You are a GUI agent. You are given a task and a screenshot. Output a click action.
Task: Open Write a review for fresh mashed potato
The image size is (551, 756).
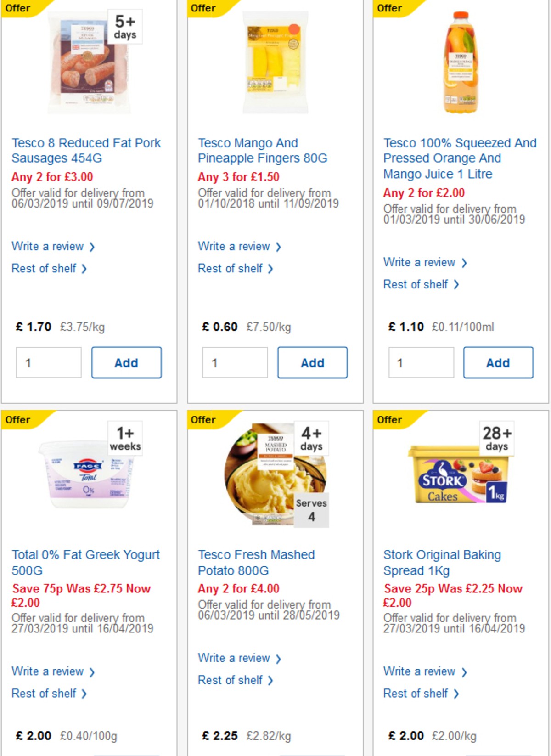click(234, 658)
